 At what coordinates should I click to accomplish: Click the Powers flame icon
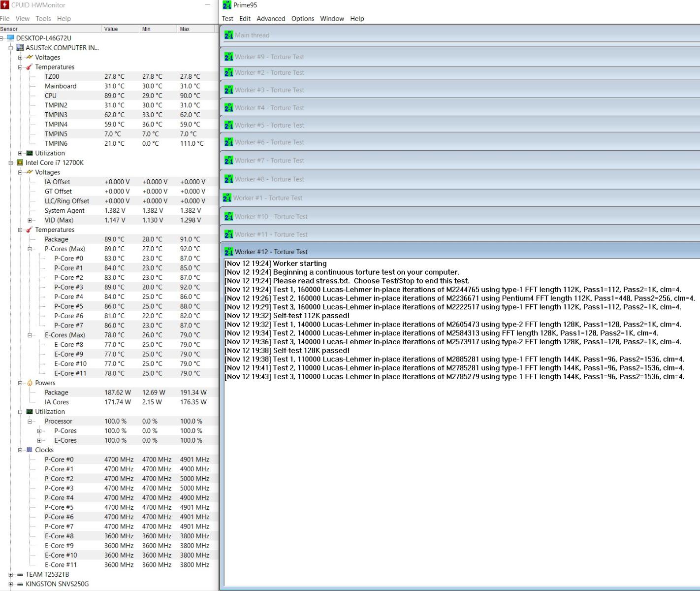point(30,383)
